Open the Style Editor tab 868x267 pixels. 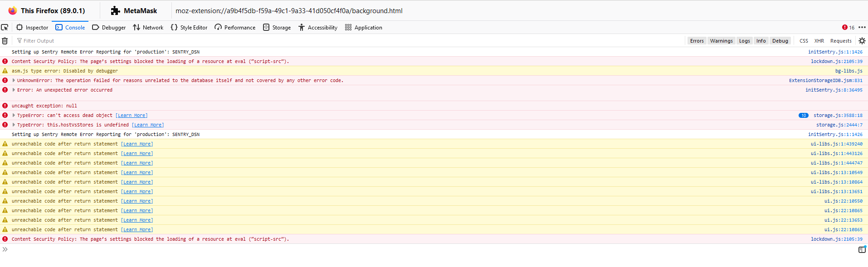click(x=189, y=27)
